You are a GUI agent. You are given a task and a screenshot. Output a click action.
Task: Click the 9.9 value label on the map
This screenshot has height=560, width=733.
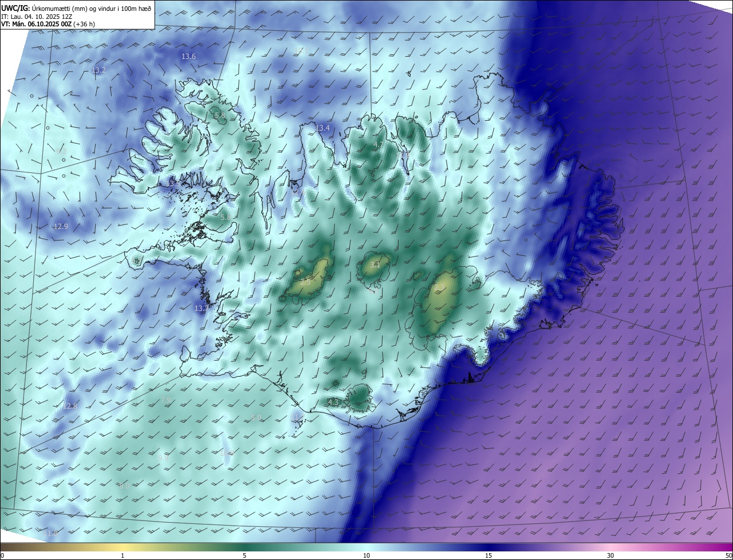pos(163,458)
